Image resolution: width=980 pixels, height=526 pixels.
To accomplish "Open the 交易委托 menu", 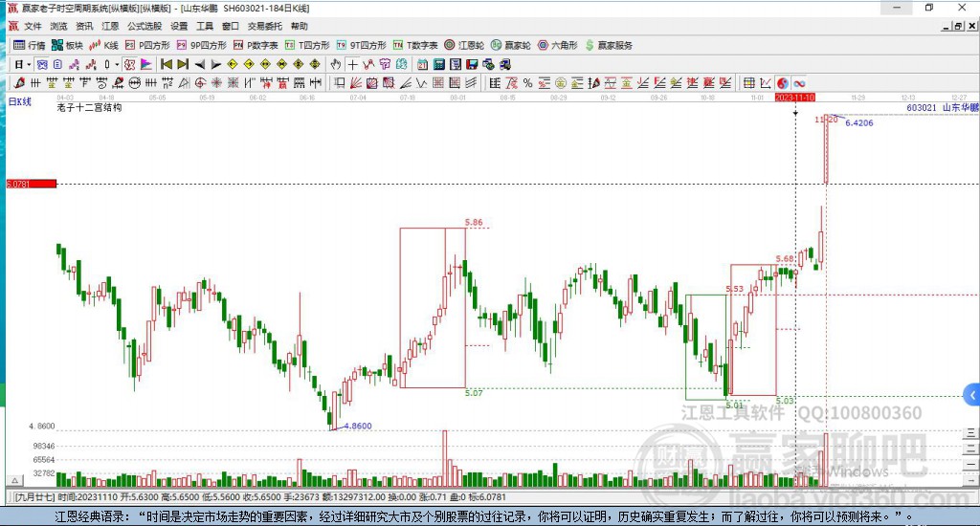I will tap(265, 26).
